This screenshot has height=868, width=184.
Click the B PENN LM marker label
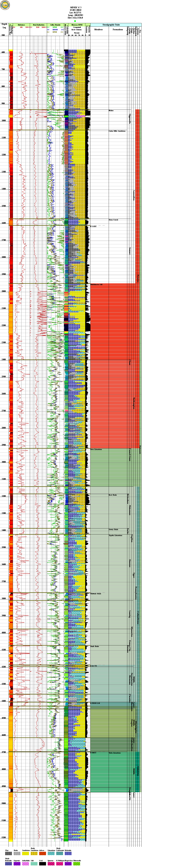click(95, 703)
